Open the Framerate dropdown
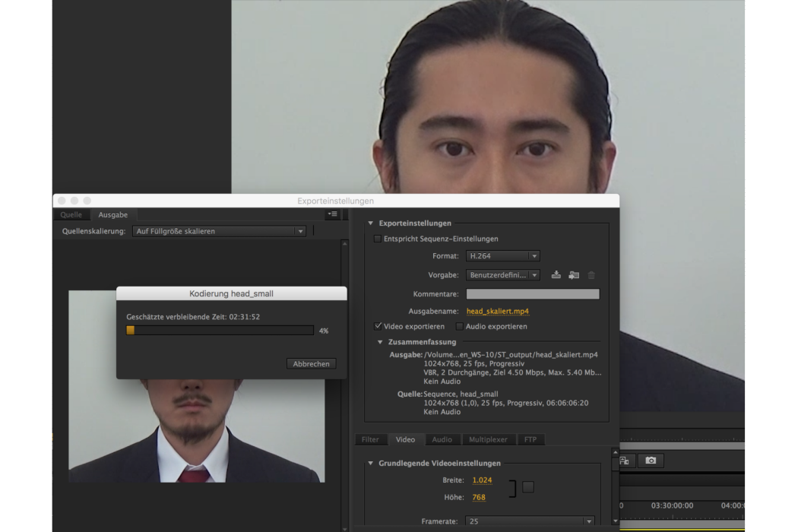798x532 pixels. (530, 521)
